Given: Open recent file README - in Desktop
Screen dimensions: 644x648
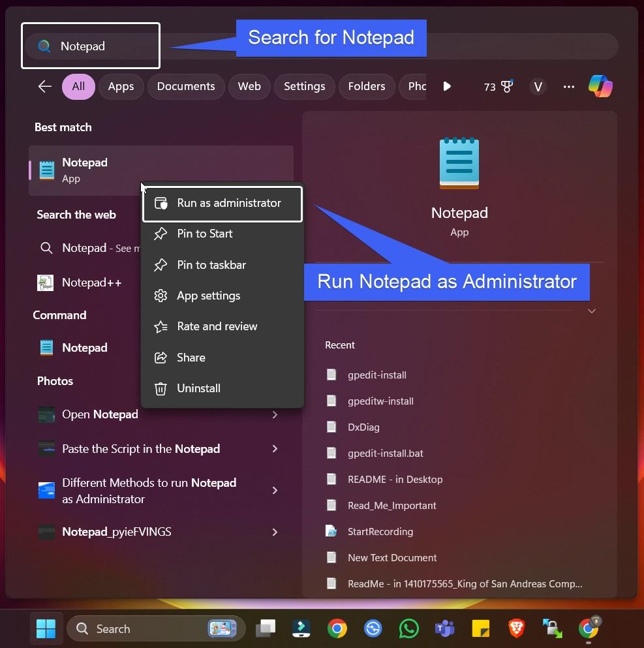Looking at the screenshot, I should 395,480.
